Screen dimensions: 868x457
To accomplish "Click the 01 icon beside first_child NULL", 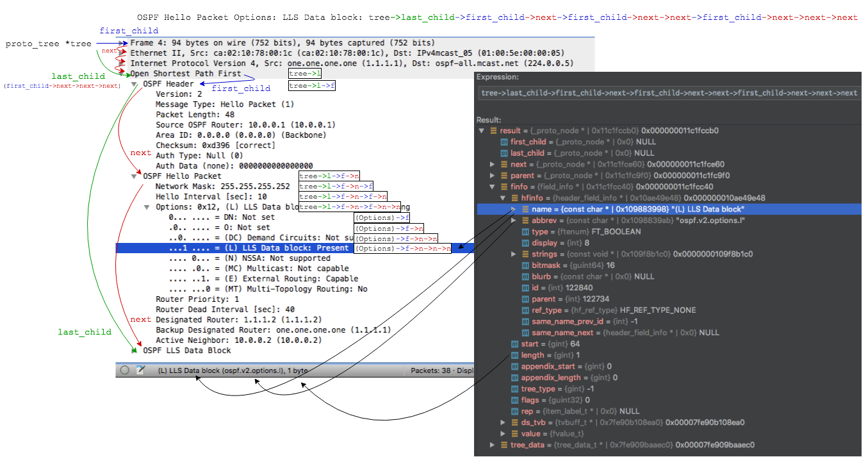I will point(504,141).
